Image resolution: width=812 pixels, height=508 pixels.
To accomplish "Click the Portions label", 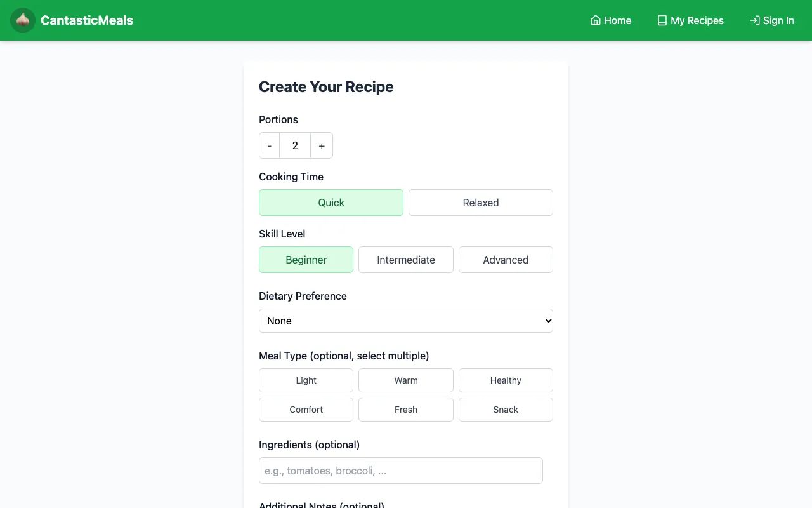I will (x=278, y=119).
